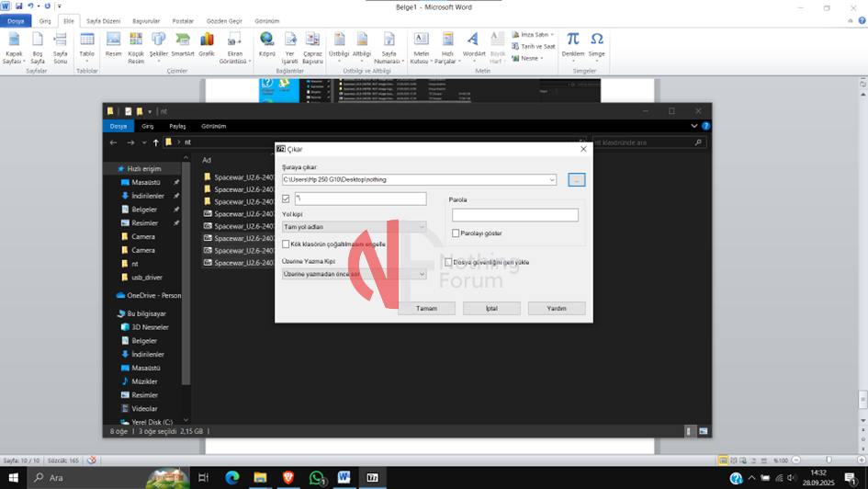
Task: Click the Kapak Sayfası cover page icon
Action: 14,42
